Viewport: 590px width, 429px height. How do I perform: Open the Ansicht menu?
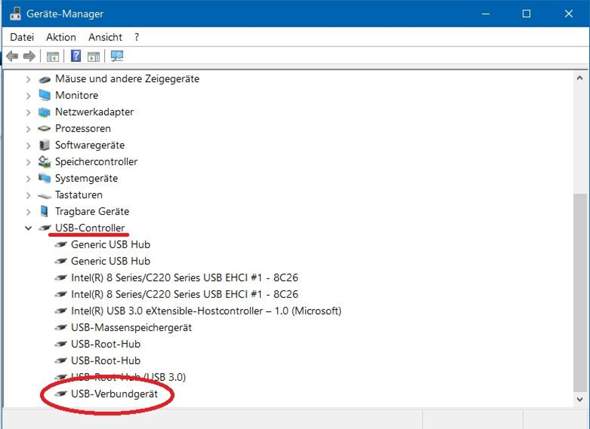(x=105, y=37)
